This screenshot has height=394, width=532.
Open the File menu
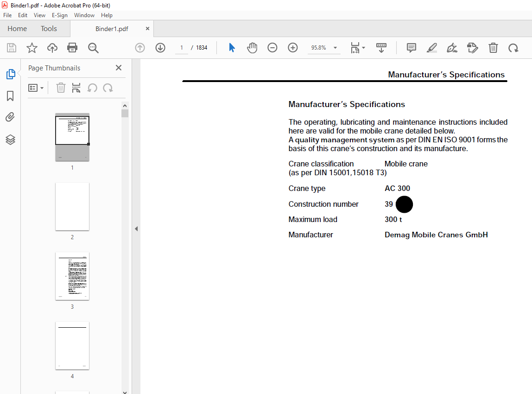coord(7,15)
